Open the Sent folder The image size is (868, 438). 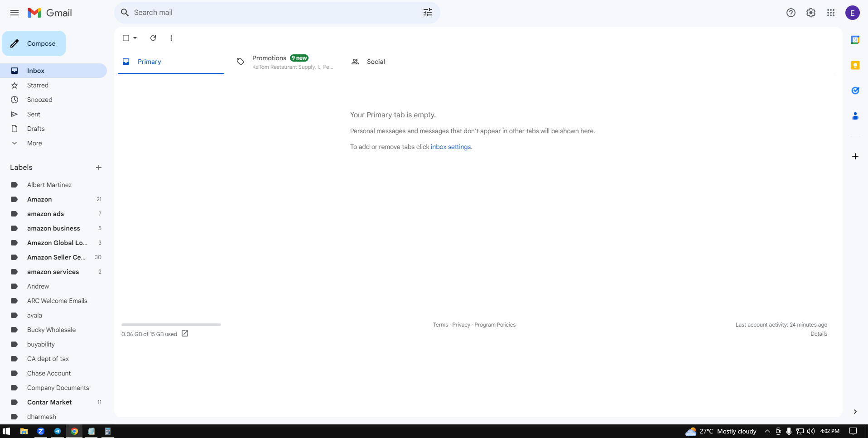tap(53, 114)
